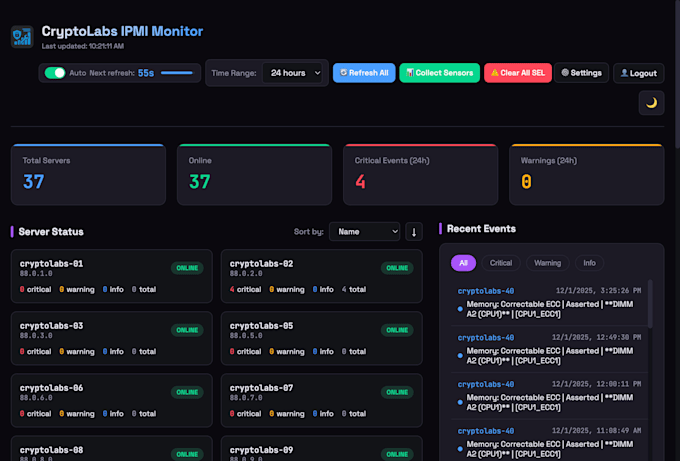Select the Info events filter tab

(589, 263)
